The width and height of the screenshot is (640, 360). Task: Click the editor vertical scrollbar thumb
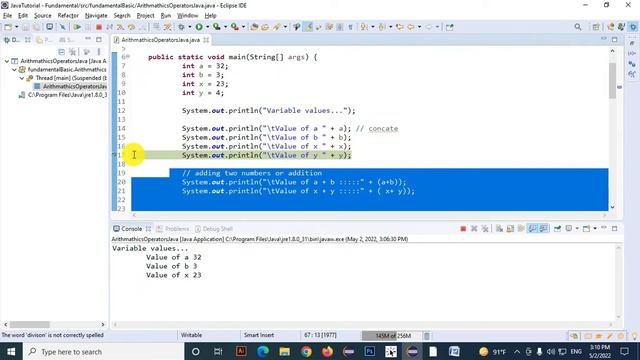tap(612, 80)
